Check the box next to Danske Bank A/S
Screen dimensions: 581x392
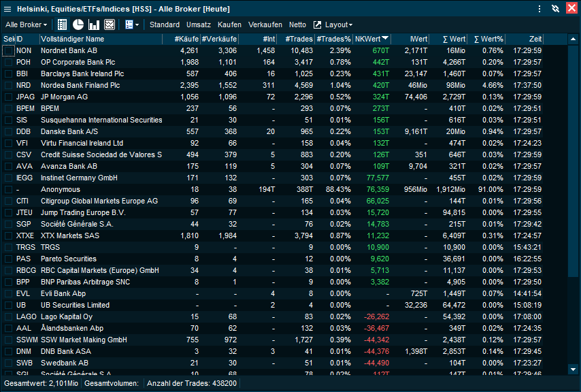[x=7, y=132]
